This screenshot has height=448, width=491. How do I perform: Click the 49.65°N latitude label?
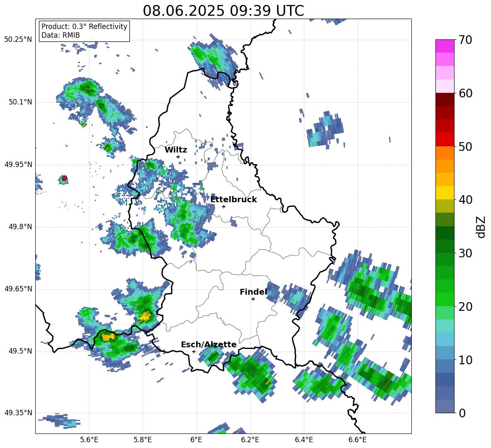click(x=18, y=288)
